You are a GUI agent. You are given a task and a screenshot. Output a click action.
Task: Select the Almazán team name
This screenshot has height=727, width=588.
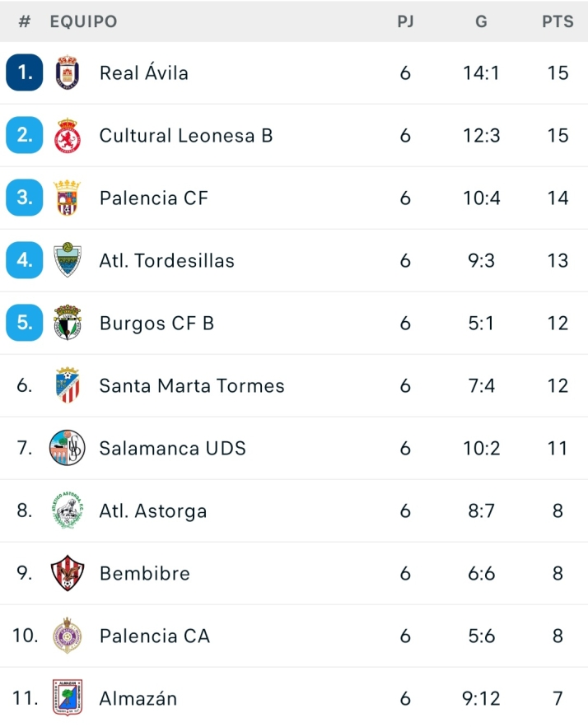click(x=138, y=698)
